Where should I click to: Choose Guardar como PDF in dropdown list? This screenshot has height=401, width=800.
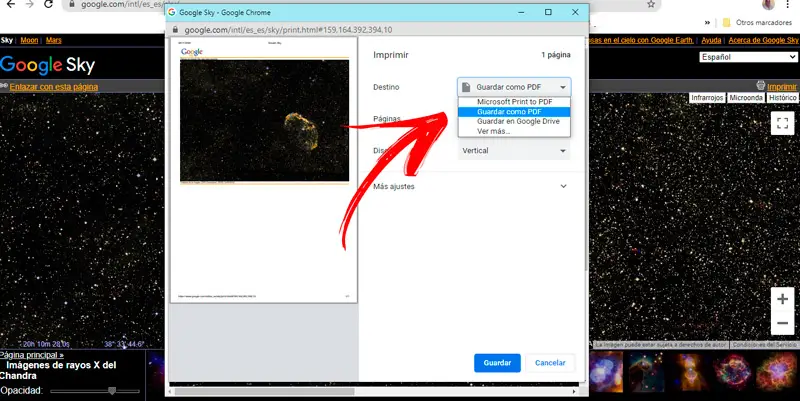coord(514,112)
